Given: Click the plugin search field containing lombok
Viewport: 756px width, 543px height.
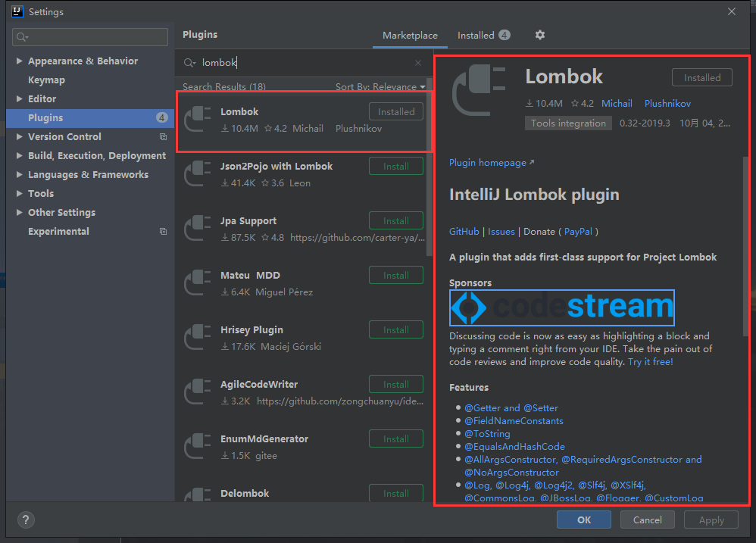Looking at the screenshot, I should click(x=304, y=63).
